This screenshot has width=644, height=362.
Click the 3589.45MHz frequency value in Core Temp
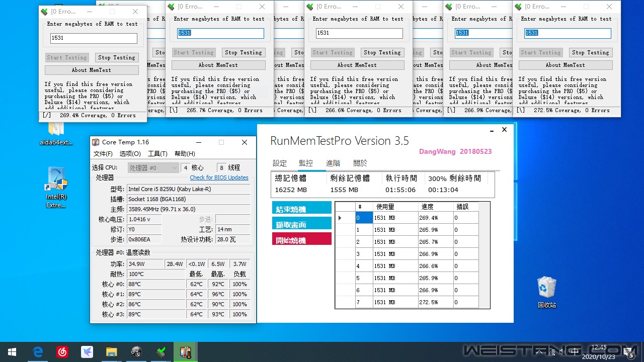(x=188, y=209)
